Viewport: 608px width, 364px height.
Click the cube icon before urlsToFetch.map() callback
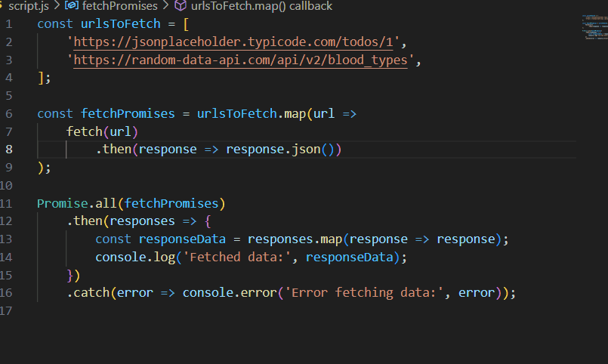tap(181, 6)
